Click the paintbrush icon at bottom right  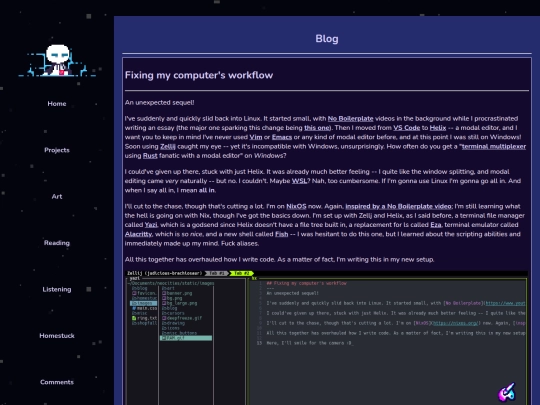tap(507, 392)
